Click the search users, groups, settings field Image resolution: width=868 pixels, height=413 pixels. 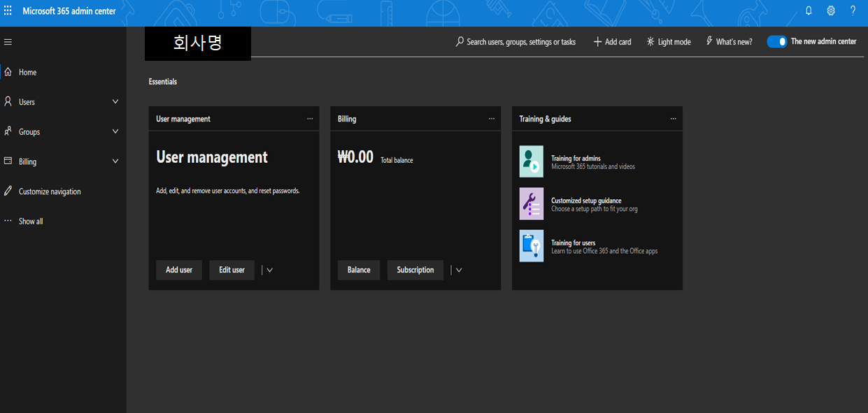point(516,42)
